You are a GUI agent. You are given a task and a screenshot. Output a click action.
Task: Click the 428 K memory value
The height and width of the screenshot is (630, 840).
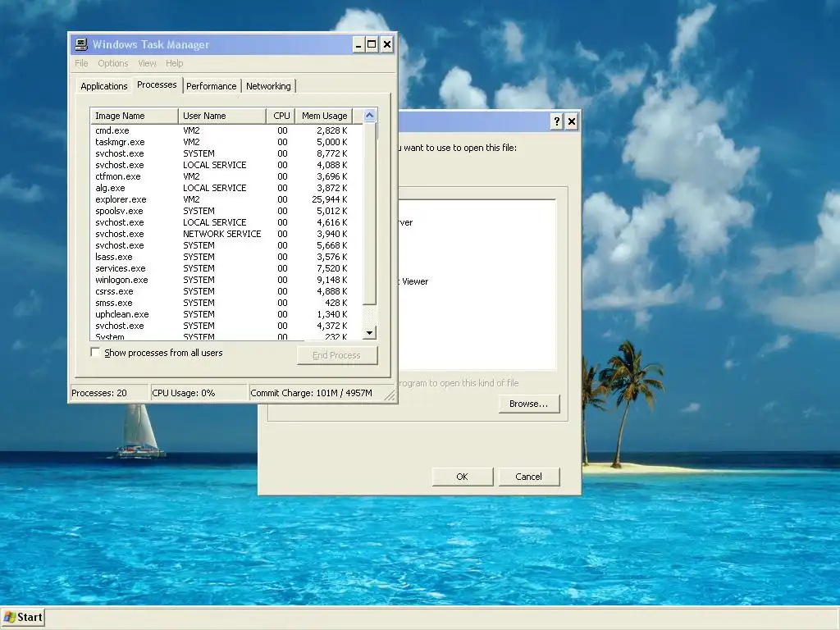coord(336,303)
